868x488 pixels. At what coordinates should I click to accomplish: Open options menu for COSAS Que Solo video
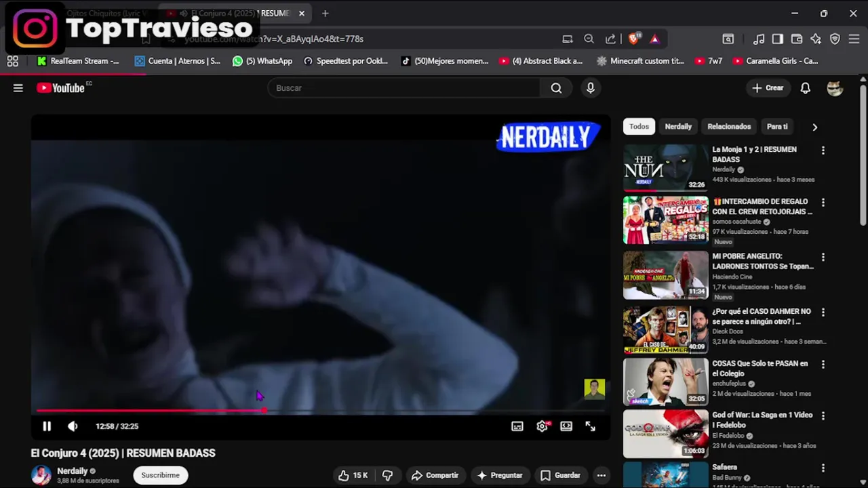[x=823, y=365]
